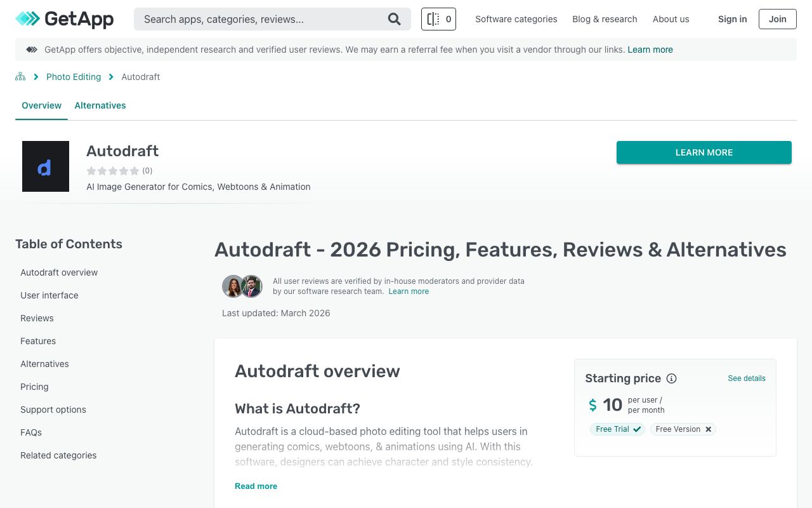The width and height of the screenshot is (812, 508).
Task: Open Learn more link in disclosure banner
Action: (x=650, y=50)
